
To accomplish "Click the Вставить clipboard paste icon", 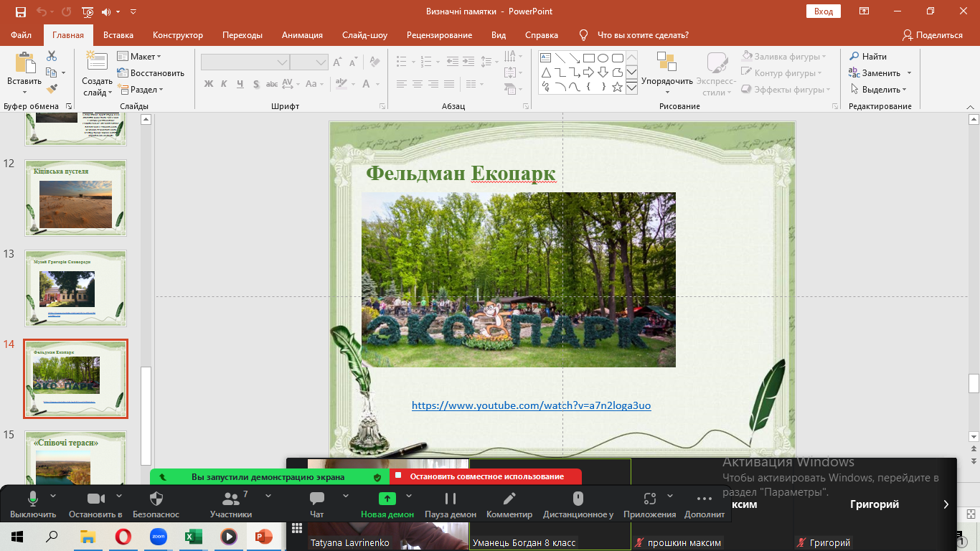I will [x=24, y=63].
